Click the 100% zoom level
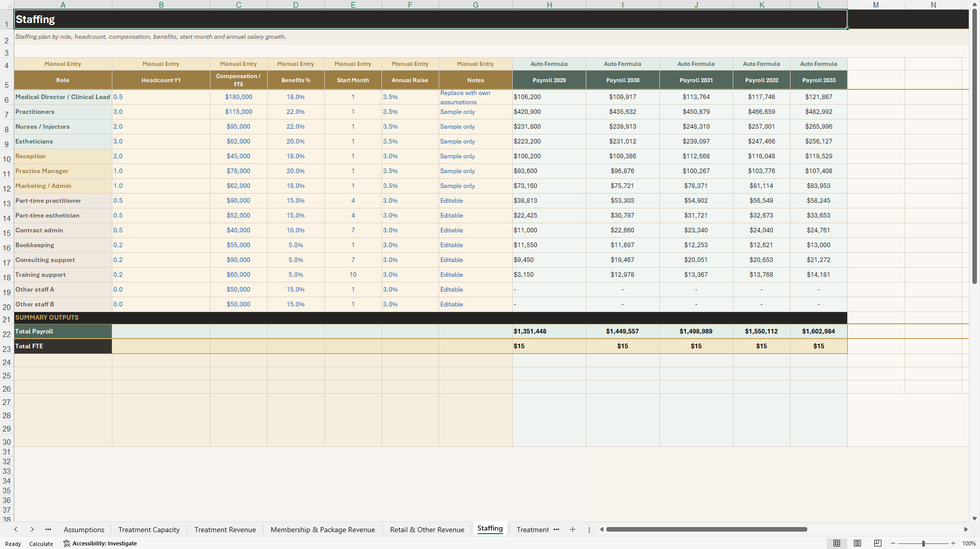 [x=969, y=543]
